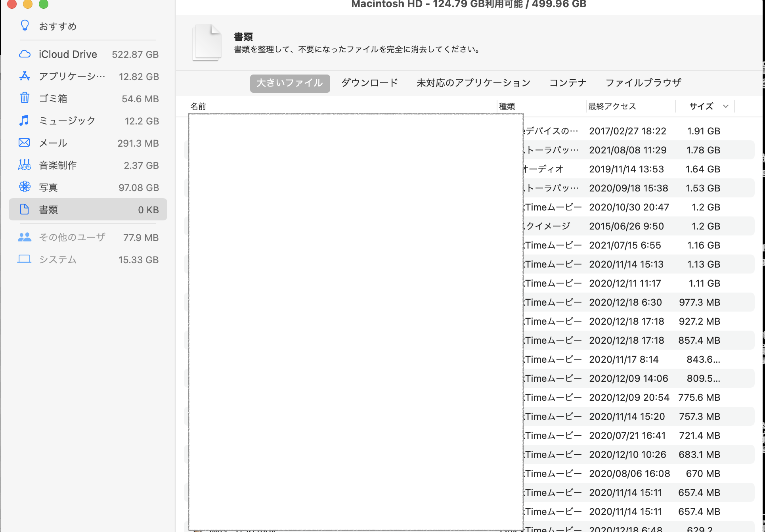The height and width of the screenshot is (532, 765).
Task: Sort list by 最終アクセス column
Action: point(612,106)
